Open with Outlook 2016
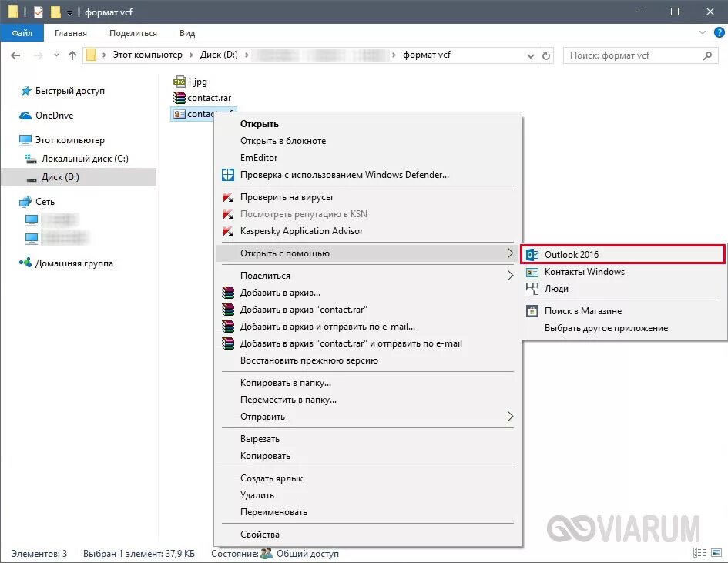This screenshot has height=563, width=728. click(x=622, y=254)
